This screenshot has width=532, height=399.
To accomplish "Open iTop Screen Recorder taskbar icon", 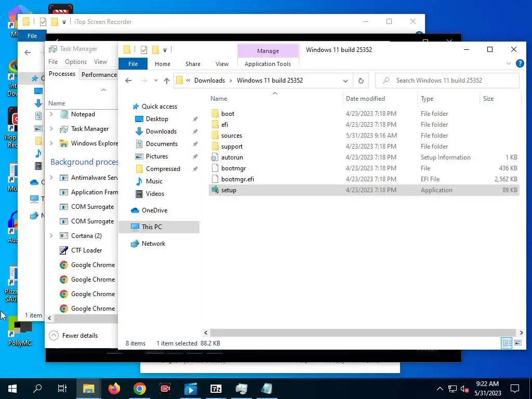I will coord(165,389).
